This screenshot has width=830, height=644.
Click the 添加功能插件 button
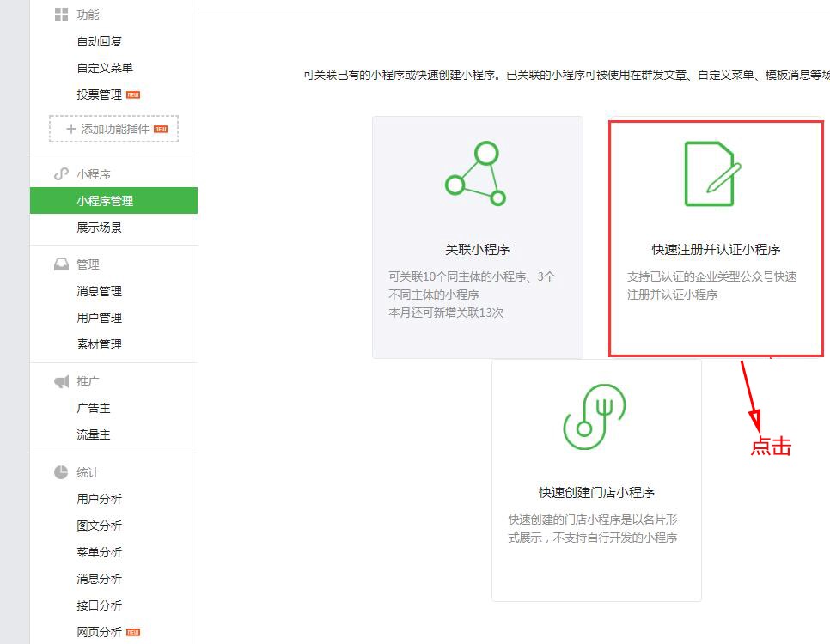coord(113,129)
